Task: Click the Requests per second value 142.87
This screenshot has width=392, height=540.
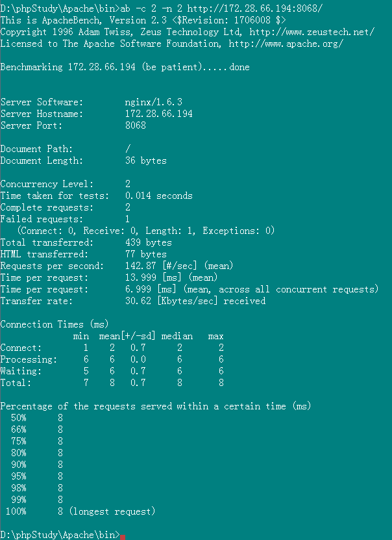Action: coord(140,266)
